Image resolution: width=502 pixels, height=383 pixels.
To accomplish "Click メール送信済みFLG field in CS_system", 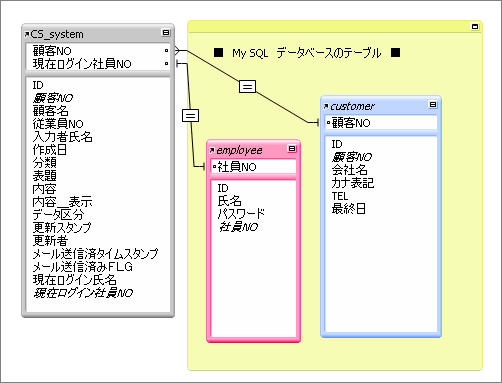I will [x=83, y=267].
